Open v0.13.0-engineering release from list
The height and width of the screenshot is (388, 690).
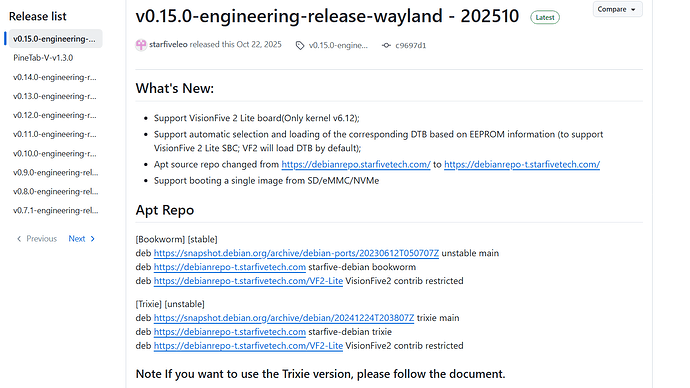point(55,96)
